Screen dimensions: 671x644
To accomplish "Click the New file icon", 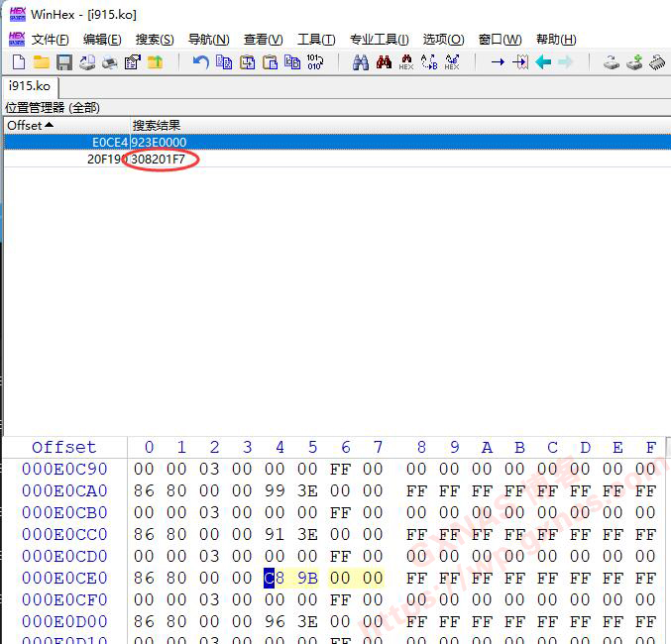I will (19, 62).
